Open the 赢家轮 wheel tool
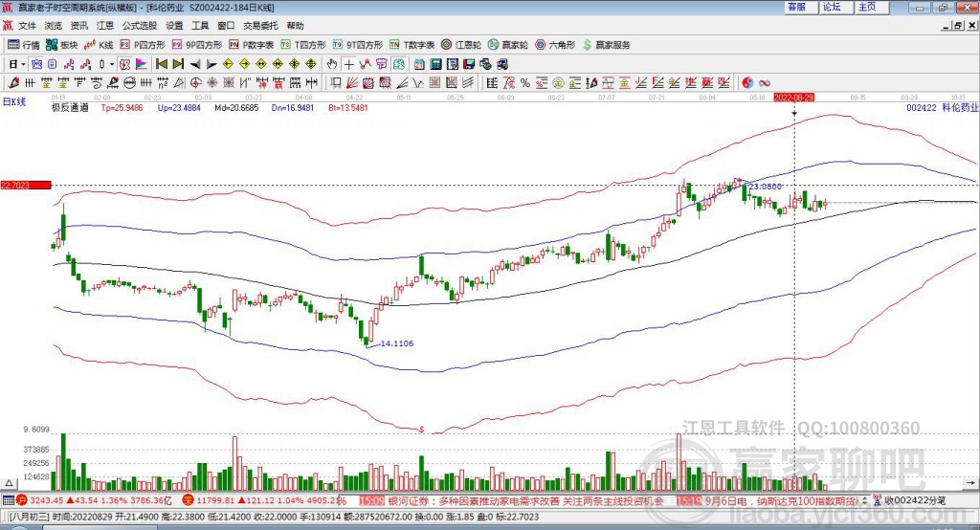Image resolution: width=980 pixels, height=530 pixels. tap(508, 45)
